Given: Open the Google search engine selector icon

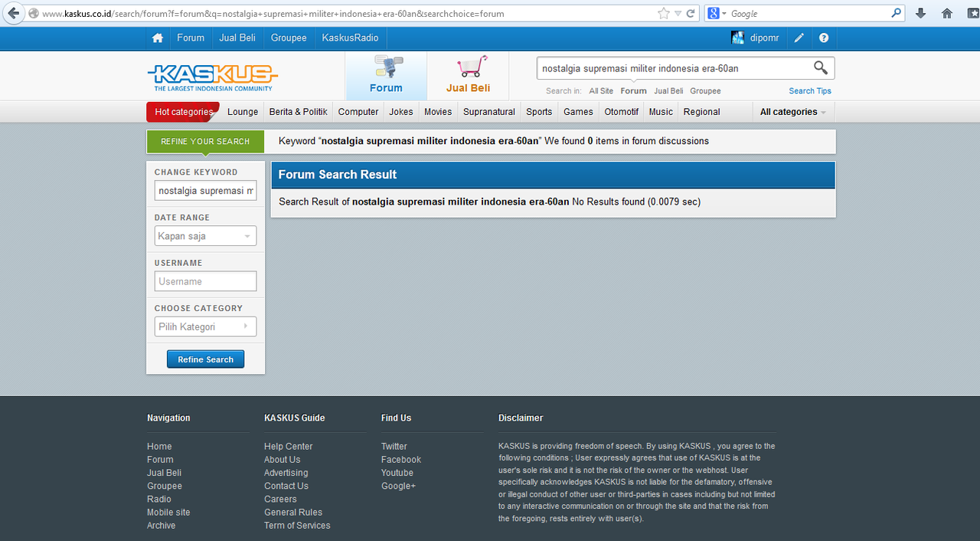Looking at the screenshot, I should [x=716, y=13].
